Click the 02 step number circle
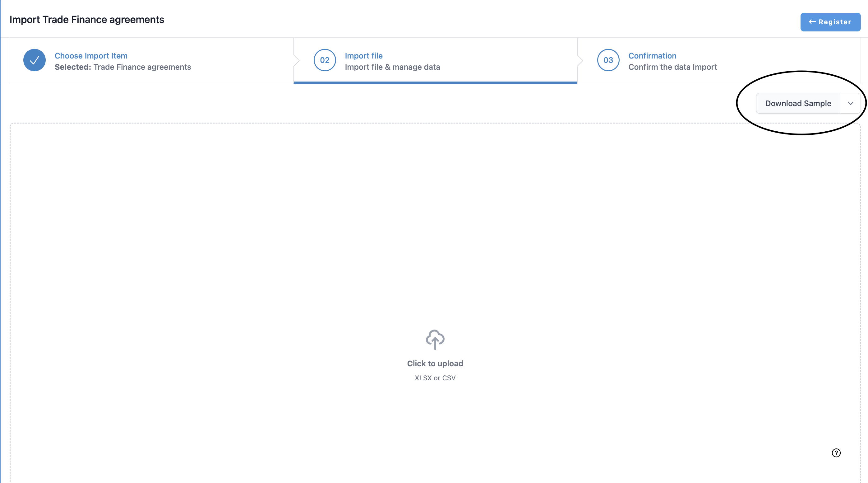 [325, 60]
